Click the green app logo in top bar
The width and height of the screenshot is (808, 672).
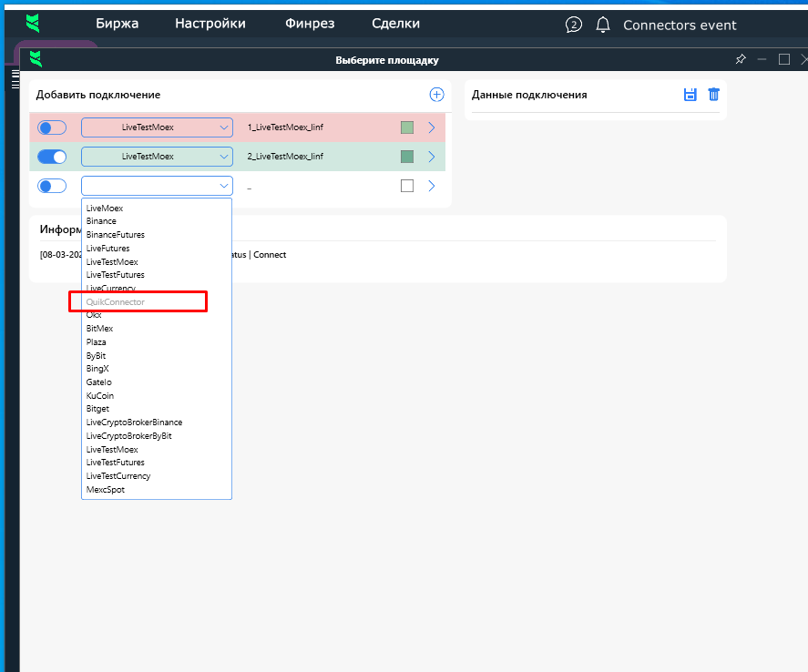tap(34, 24)
